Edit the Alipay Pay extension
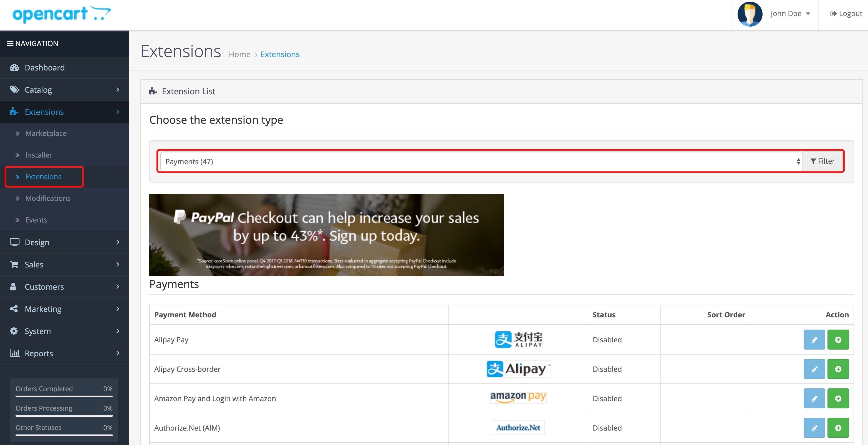 (x=814, y=340)
